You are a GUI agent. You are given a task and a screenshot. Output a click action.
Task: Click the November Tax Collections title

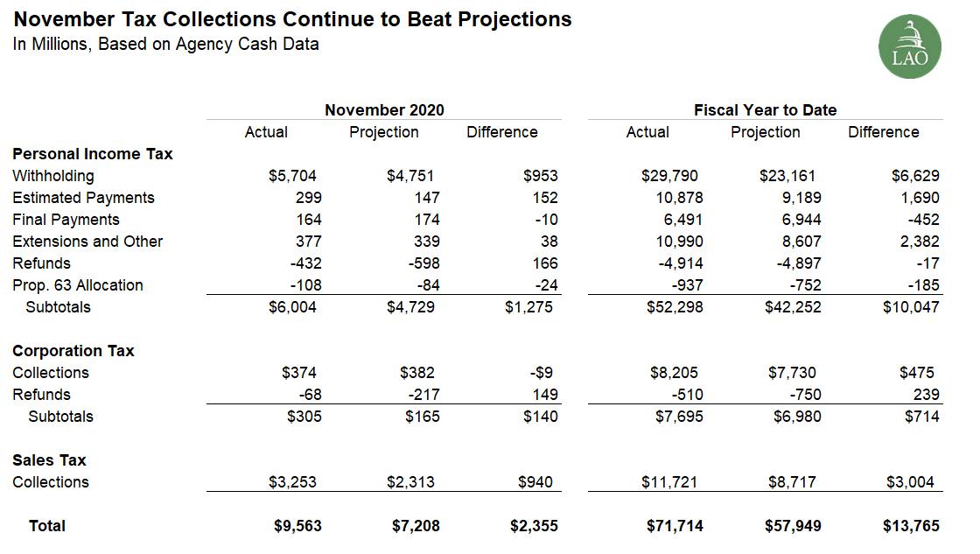click(x=292, y=19)
